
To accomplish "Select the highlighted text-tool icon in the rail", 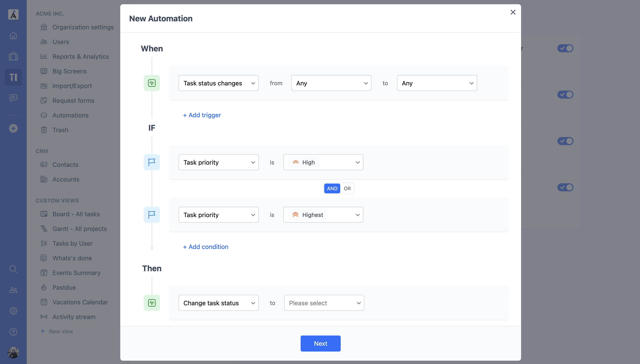I will point(13,77).
